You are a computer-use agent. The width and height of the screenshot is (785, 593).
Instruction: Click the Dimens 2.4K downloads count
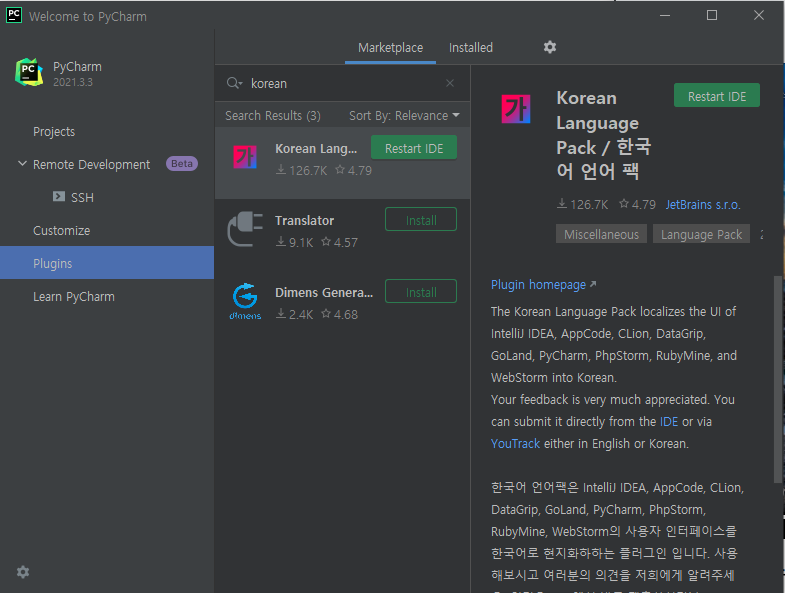click(294, 315)
